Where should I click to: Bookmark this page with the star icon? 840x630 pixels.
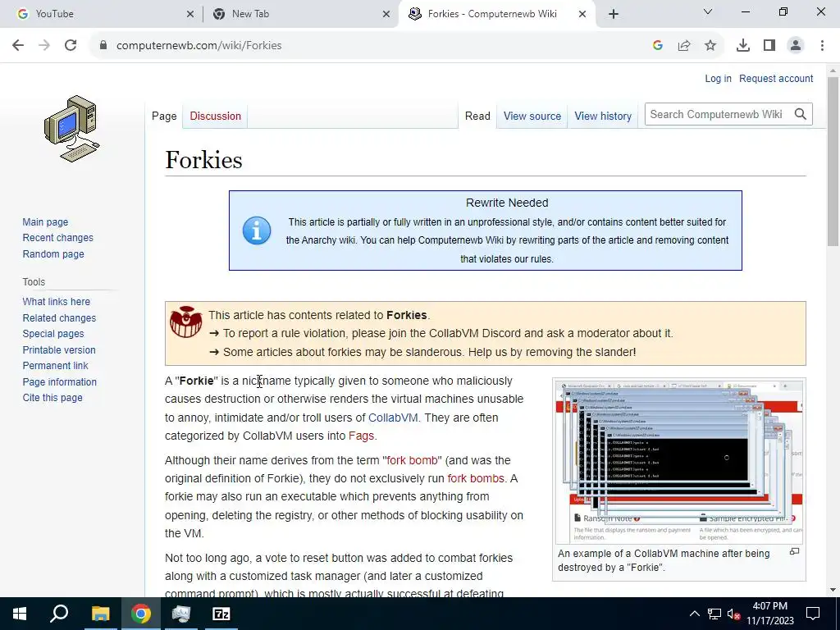(x=710, y=46)
